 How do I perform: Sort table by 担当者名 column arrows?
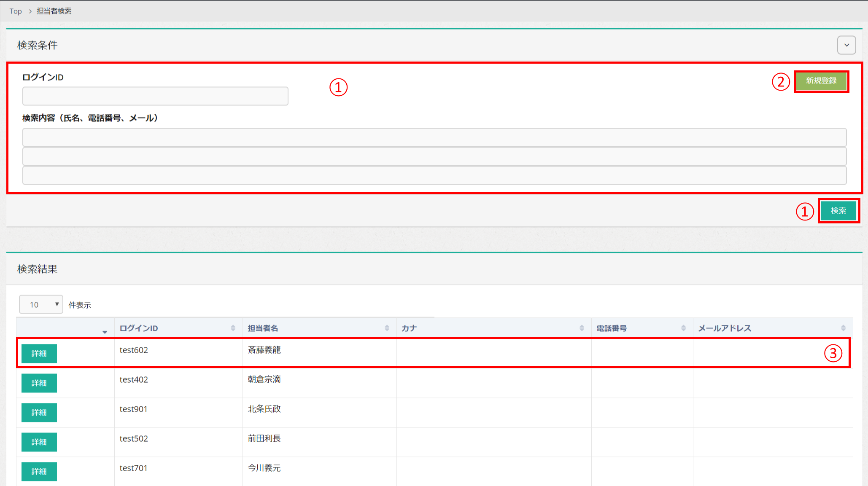click(387, 328)
